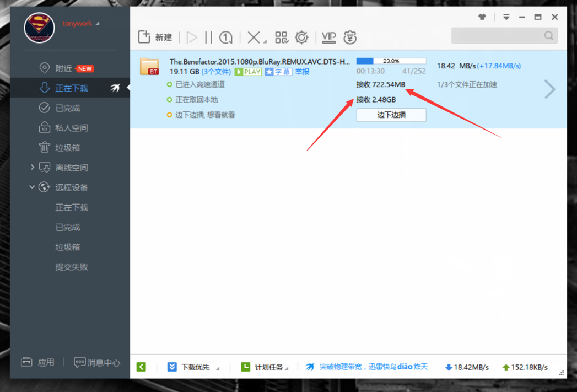This screenshot has width=577, height=392.
Task: Click 边下边播, 想看就看 status line
Action: (201, 115)
